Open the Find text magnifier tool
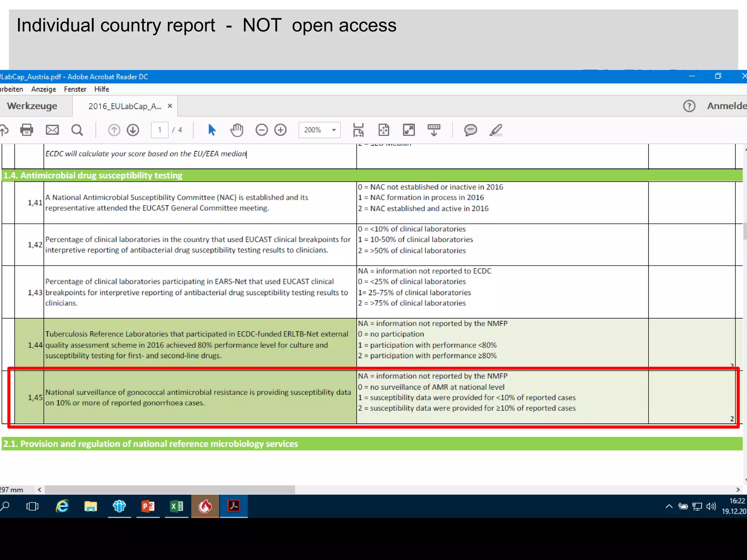747x560 pixels. (77, 130)
